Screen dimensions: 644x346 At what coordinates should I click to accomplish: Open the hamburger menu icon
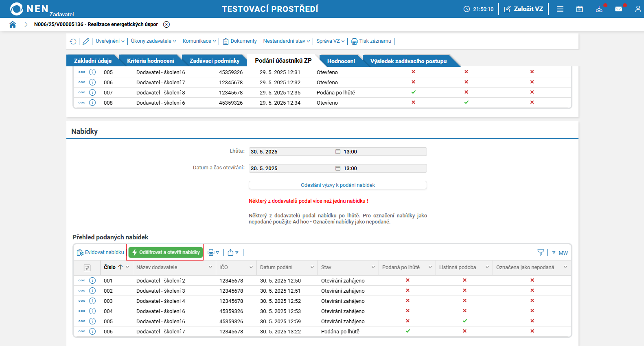pyautogui.click(x=560, y=9)
